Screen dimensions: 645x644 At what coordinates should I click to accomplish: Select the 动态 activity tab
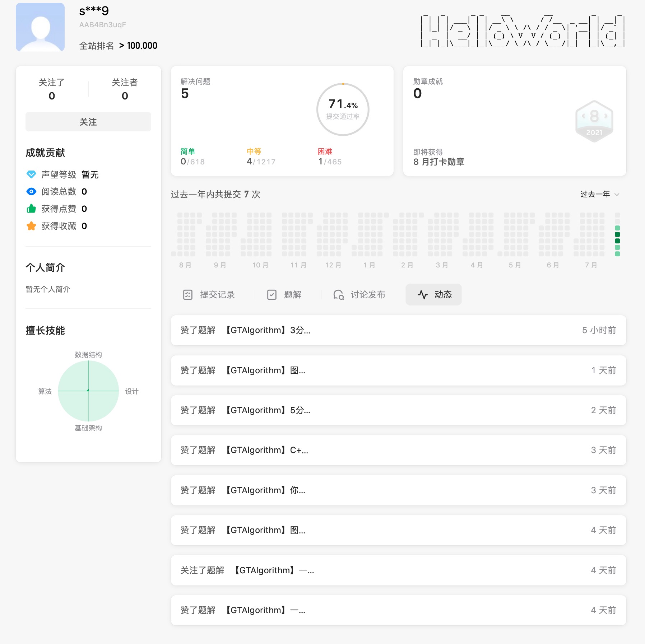pyautogui.click(x=434, y=295)
